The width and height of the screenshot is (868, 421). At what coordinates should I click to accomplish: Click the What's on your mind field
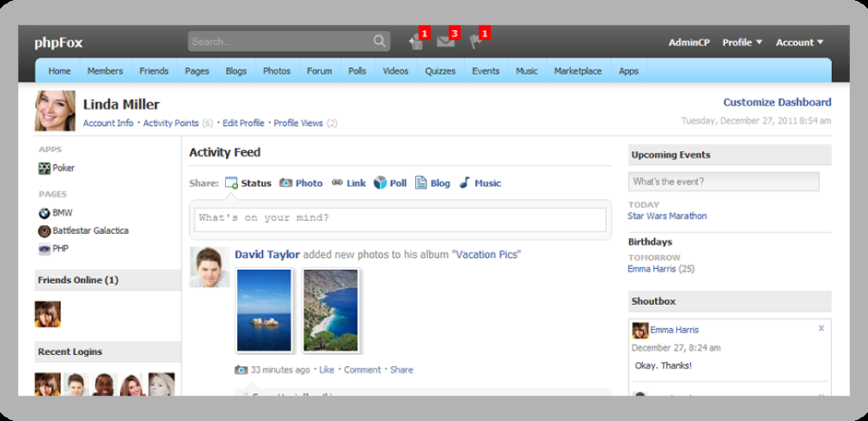pyautogui.click(x=400, y=218)
